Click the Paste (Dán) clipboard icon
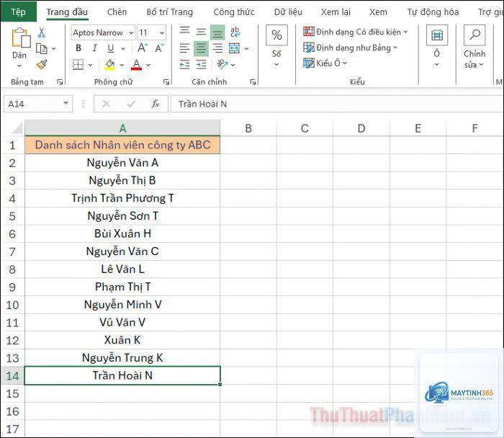 pyautogui.click(x=21, y=37)
